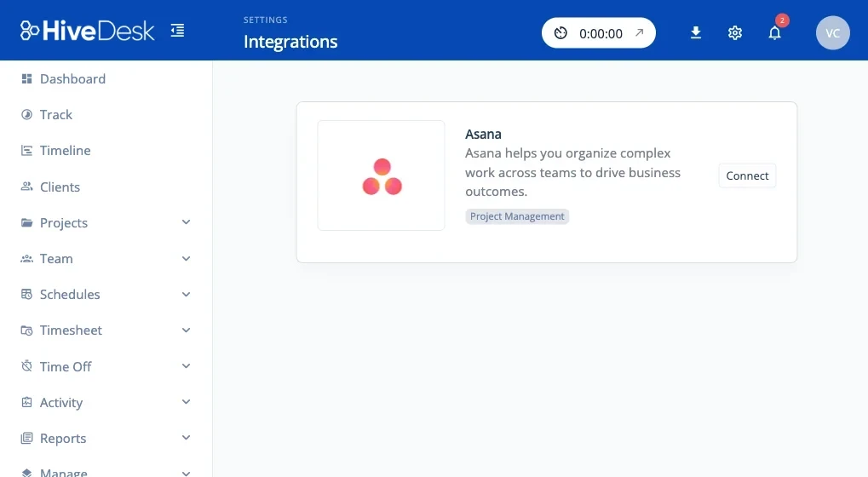Collapse the sidebar menu icon
The image size is (868, 477).
(x=178, y=31)
